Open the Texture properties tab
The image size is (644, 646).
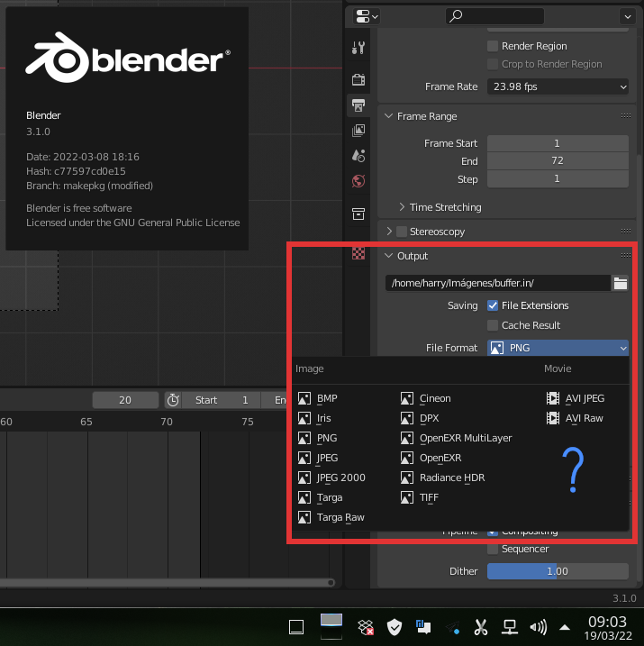pos(358,253)
